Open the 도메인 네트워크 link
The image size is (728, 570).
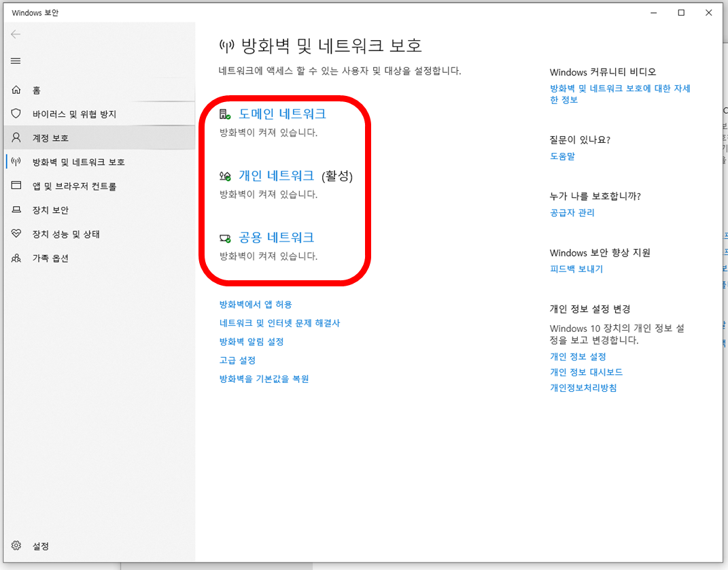pos(282,114)
